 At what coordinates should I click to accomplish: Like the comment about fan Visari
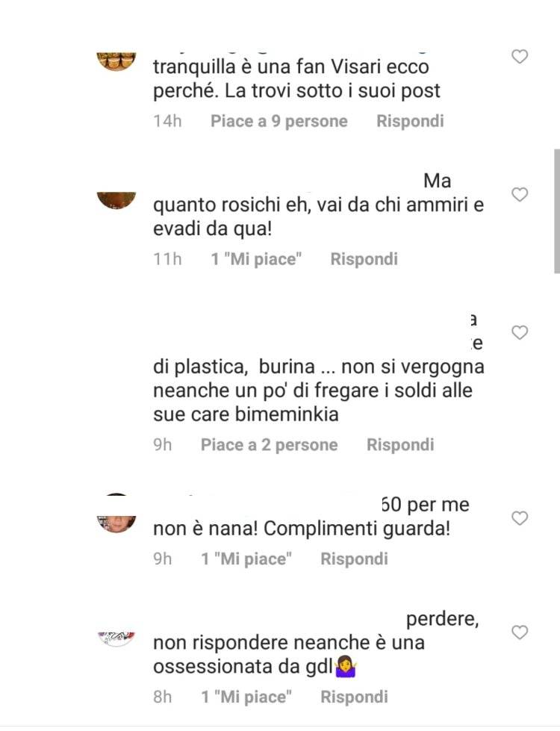tap(520, 57)
